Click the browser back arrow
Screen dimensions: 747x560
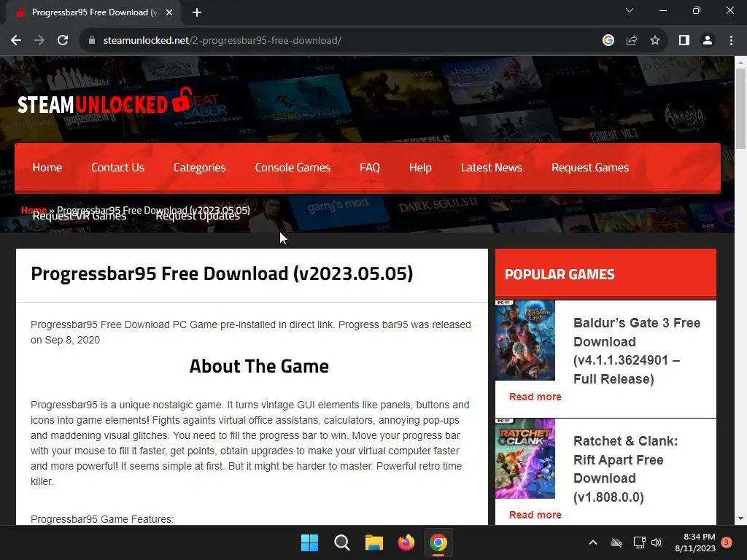pos(16,41)
